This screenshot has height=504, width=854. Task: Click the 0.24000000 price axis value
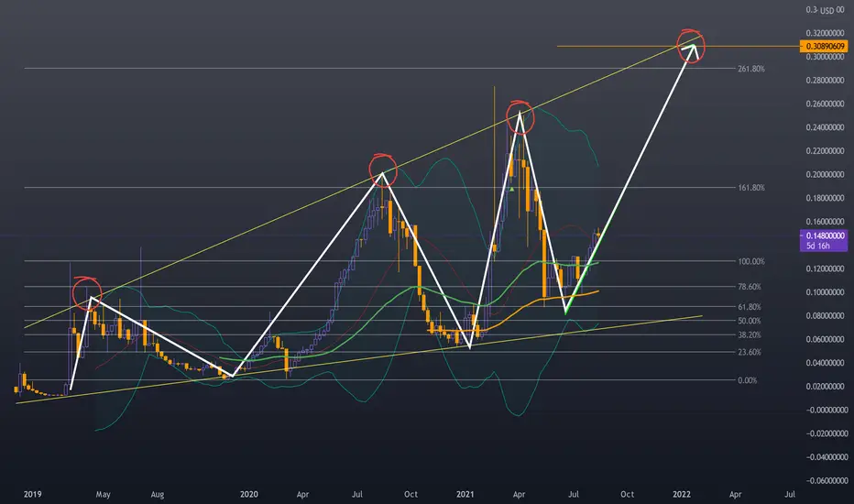(x=825, y=127)
